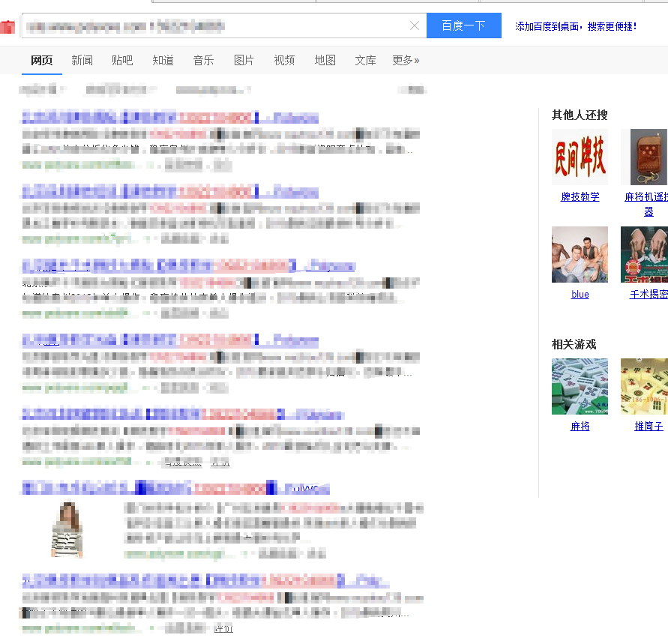This screenshot has width=668, height=644.
Task: Switch to the 地图 tab
Action: coord(325,61)
